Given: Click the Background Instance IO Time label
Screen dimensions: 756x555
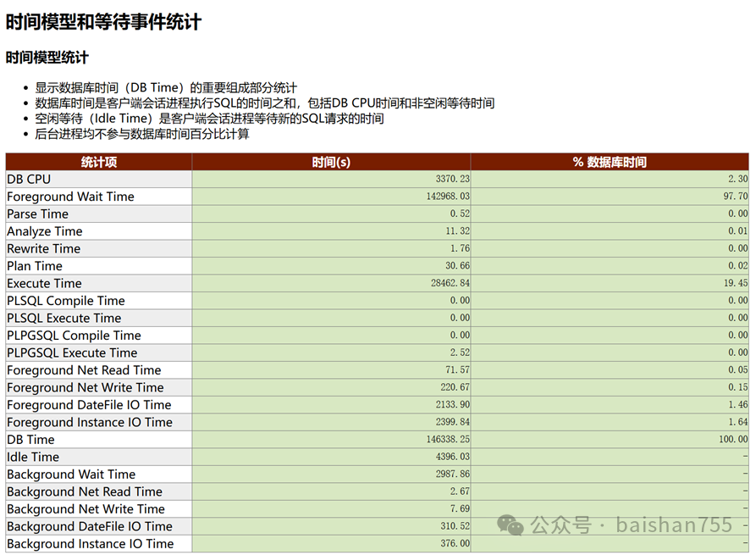Looking at the screenshot, I should click(x=90, y=544).
